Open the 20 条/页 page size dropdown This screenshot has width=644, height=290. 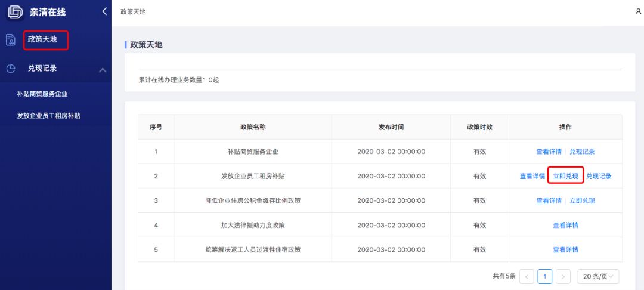pyautogui.click(x=598, y=276)
